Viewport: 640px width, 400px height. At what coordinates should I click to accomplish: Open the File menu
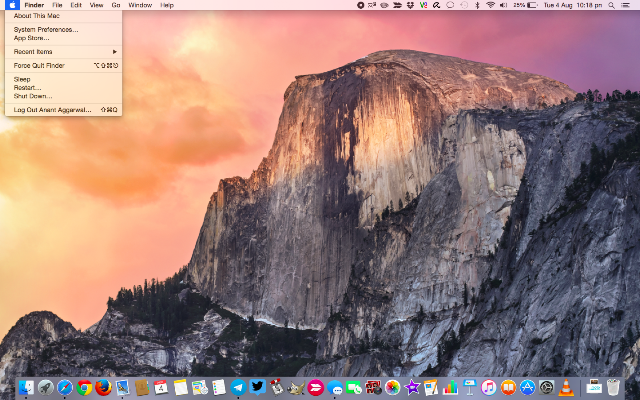click(x=57, y=5)
